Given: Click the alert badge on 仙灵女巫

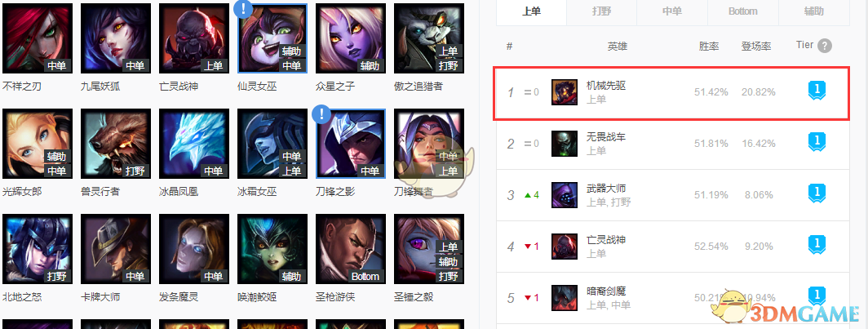Looking at the screenshot, I should pyautogui.click(x=242, y=8).
